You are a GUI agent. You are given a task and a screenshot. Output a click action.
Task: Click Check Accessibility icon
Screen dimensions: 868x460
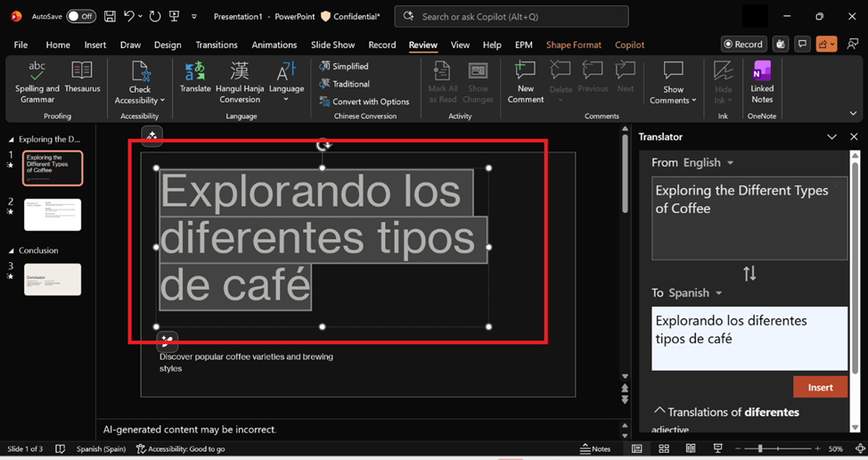[x=140, y=71]
